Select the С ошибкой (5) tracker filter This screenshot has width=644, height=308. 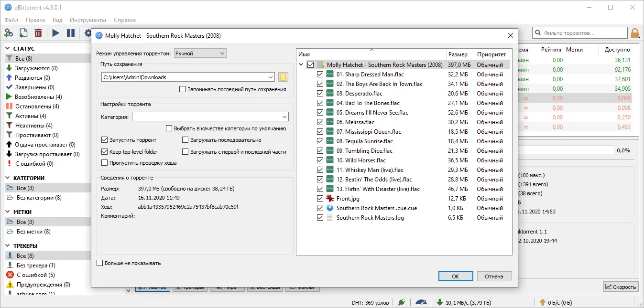click(x=35, y=275)
